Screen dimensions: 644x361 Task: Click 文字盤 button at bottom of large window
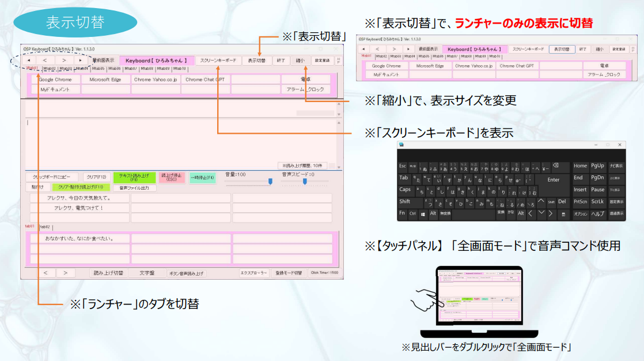click(147, 273)
